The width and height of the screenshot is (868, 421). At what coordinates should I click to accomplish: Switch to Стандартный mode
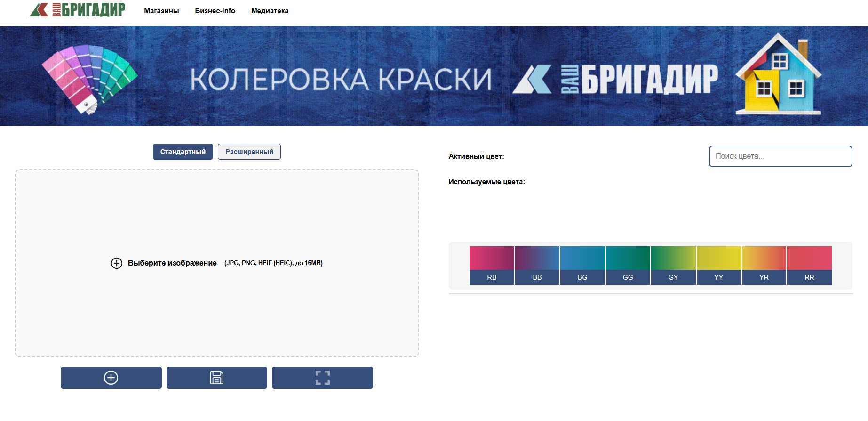183,152
